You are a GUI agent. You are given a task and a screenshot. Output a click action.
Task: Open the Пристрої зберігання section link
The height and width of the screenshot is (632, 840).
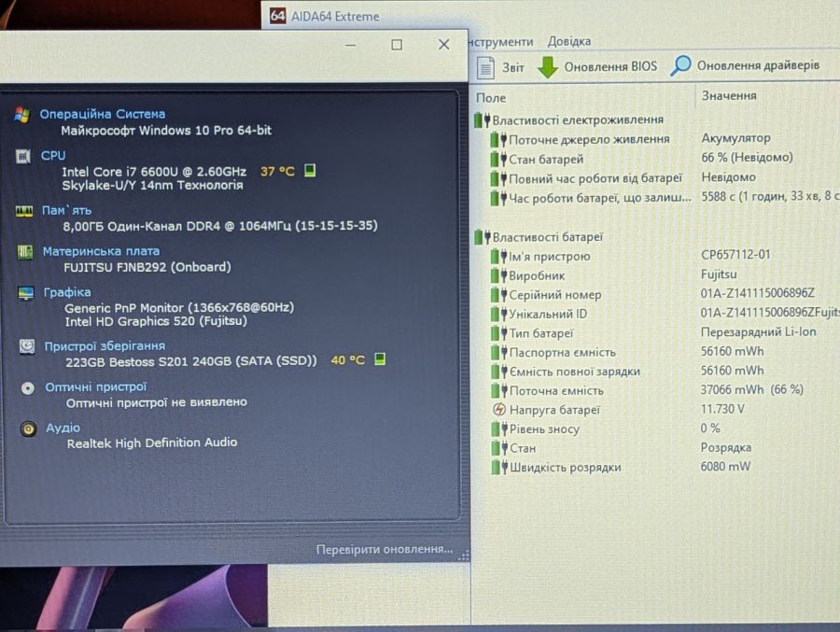(105, 345)
